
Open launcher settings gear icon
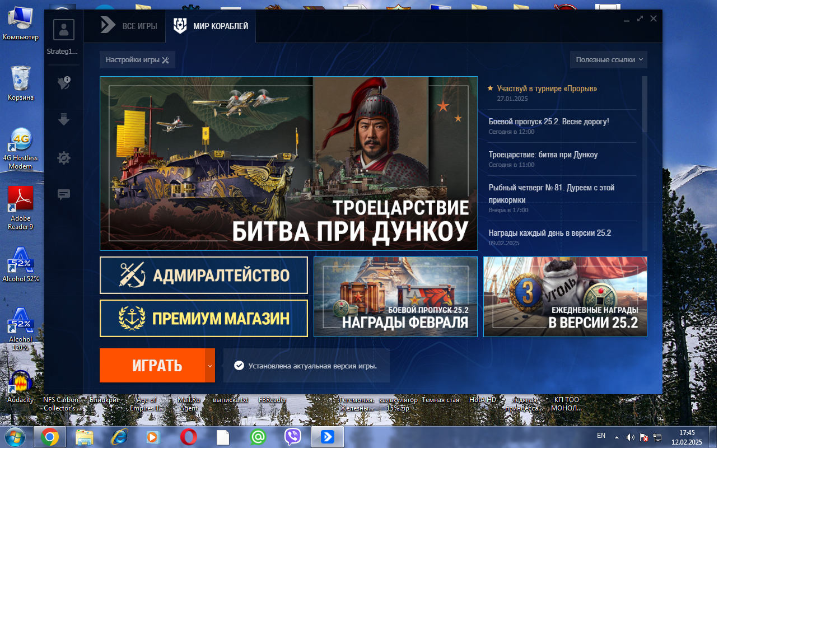point(64,158)
